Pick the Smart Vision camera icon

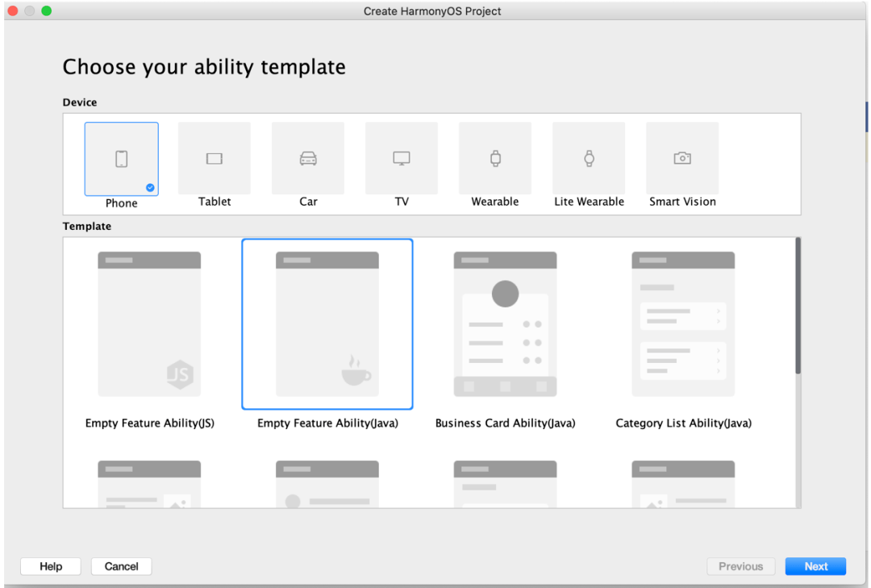[x=683, y=158]
